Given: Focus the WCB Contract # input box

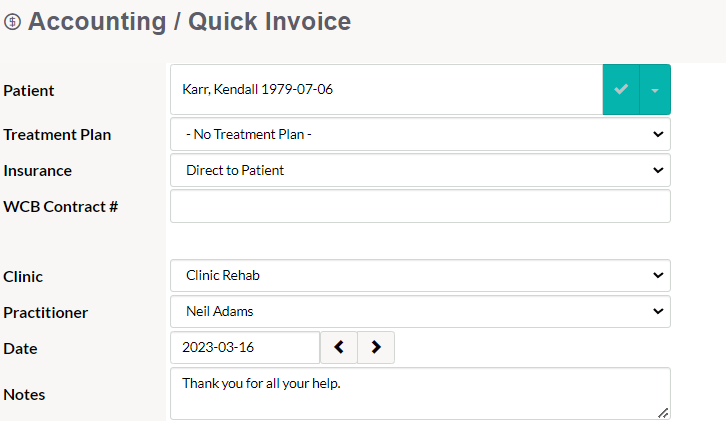Looking at the screenshot, I should pos(420,206).
